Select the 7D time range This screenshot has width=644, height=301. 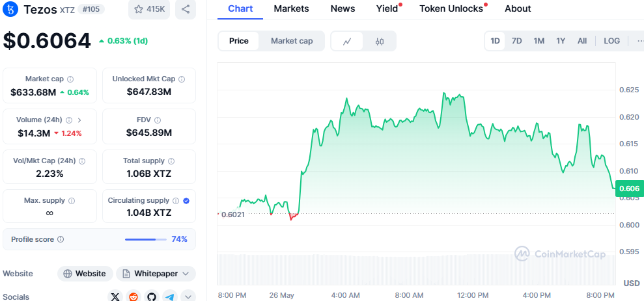[x=516, y=41]
